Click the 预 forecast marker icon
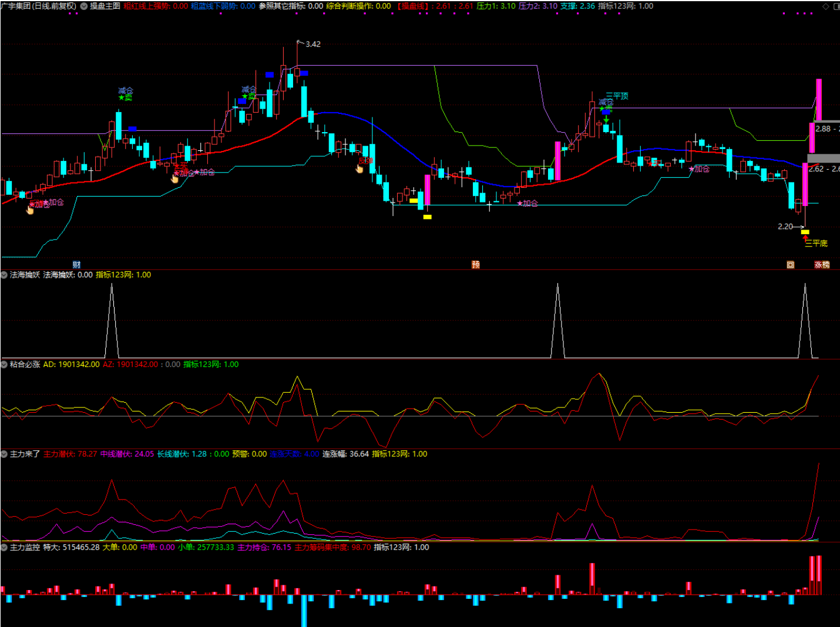840x627 pixels. pos(476,265)
